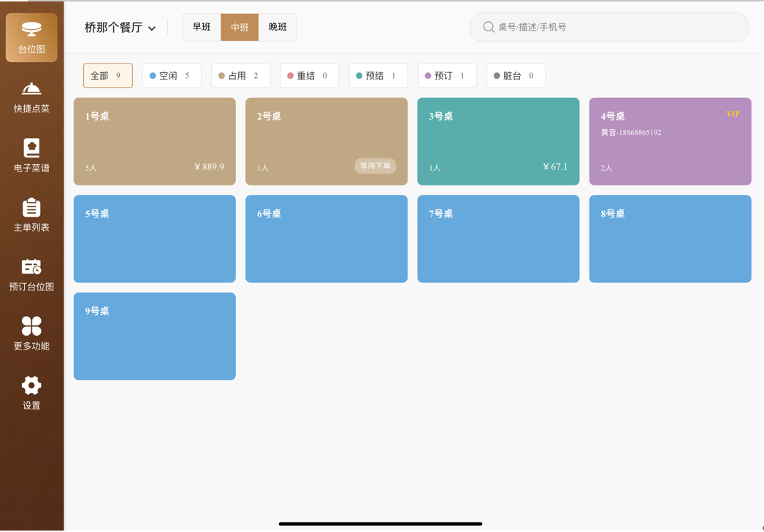Image resolution: width=764 pixels, height=532 pixels.
Task: Open the 电子菜谱 e-menu icon
Action: 31,148
